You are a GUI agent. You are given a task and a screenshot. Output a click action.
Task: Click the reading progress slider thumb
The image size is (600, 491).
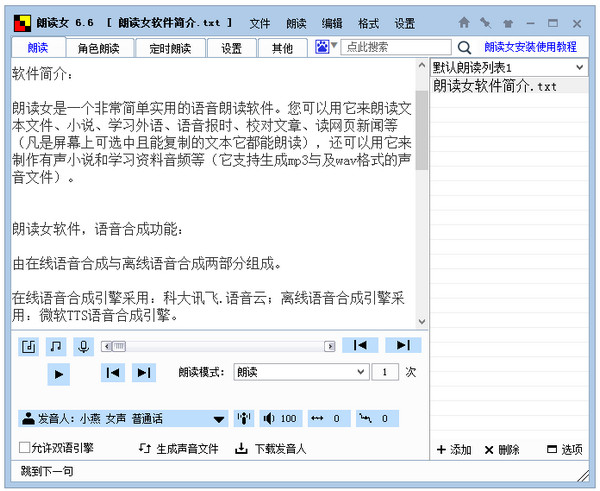[119, 346]
